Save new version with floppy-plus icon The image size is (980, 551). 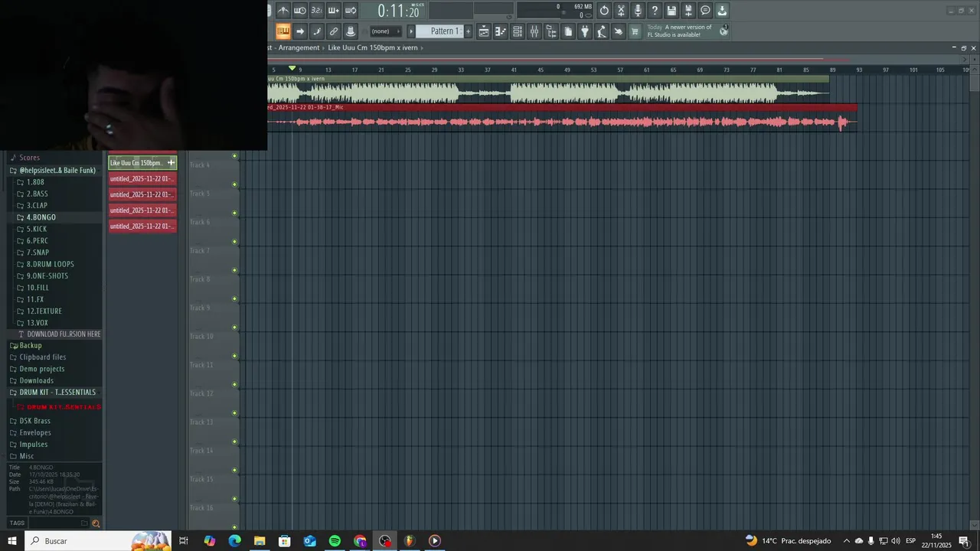pyautogui.click(x=688, y=11)
